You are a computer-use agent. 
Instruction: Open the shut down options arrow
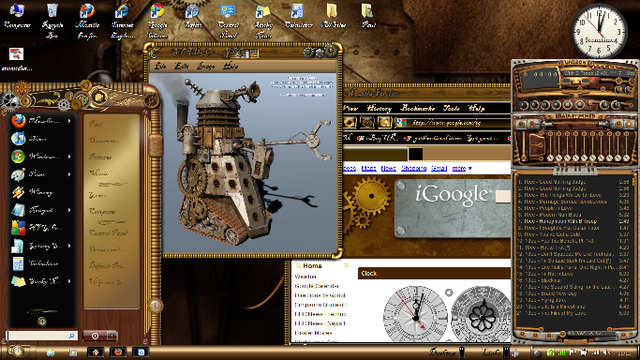tap(112, 336)
